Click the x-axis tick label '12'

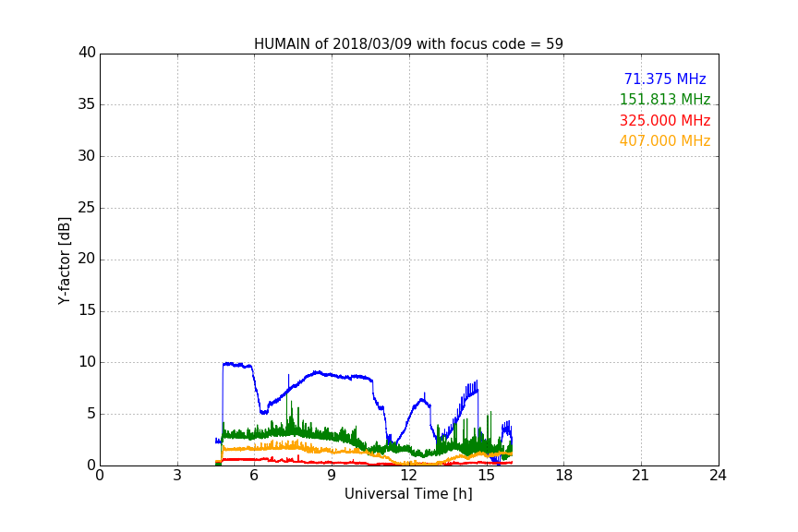[x=409, y=476]
